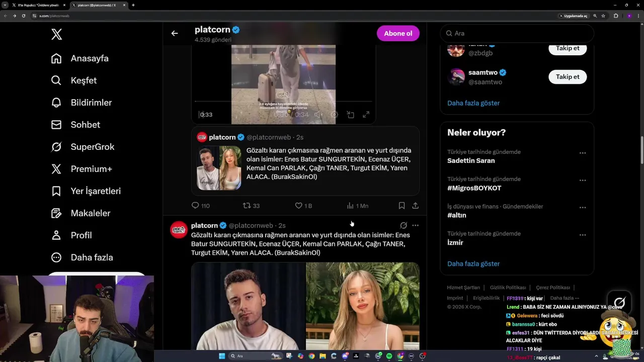The image size is (644, 362).
Task: Open Anasayfa from the sidebar
Action: pos(80,58)
